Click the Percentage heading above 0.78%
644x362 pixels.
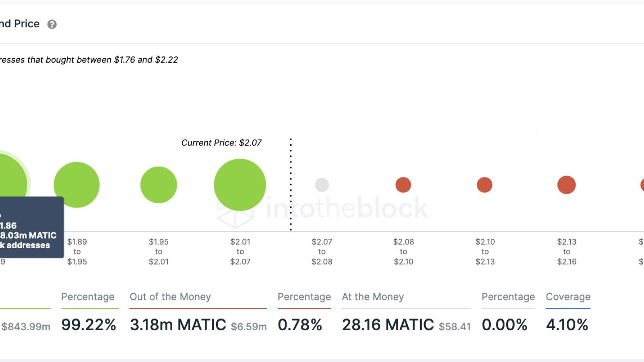click(304, 297)
